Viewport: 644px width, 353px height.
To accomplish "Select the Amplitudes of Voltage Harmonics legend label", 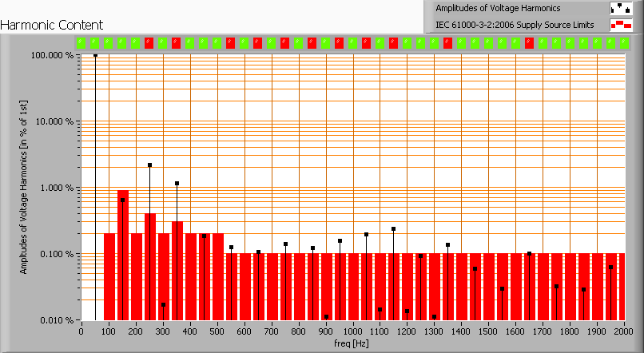I will pos(498,9).
